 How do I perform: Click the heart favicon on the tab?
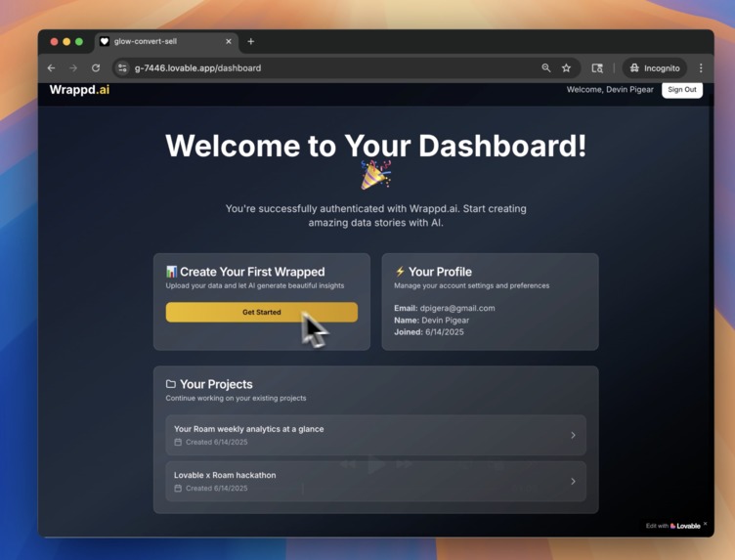[105, 41]
